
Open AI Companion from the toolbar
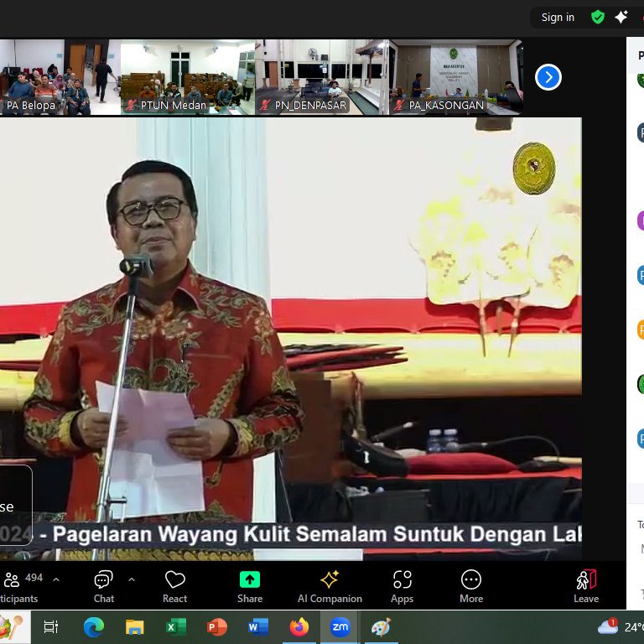[x=330, y=585]
